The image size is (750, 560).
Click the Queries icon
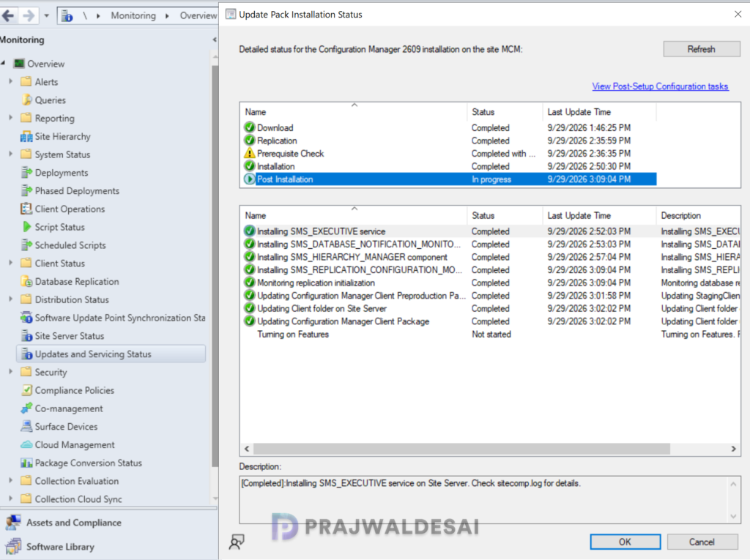[26, 100]
